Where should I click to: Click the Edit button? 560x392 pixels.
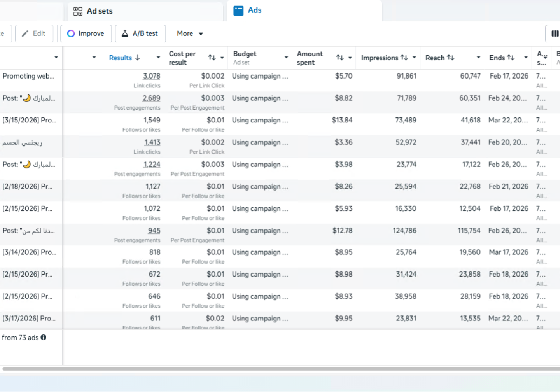point(34,33)
